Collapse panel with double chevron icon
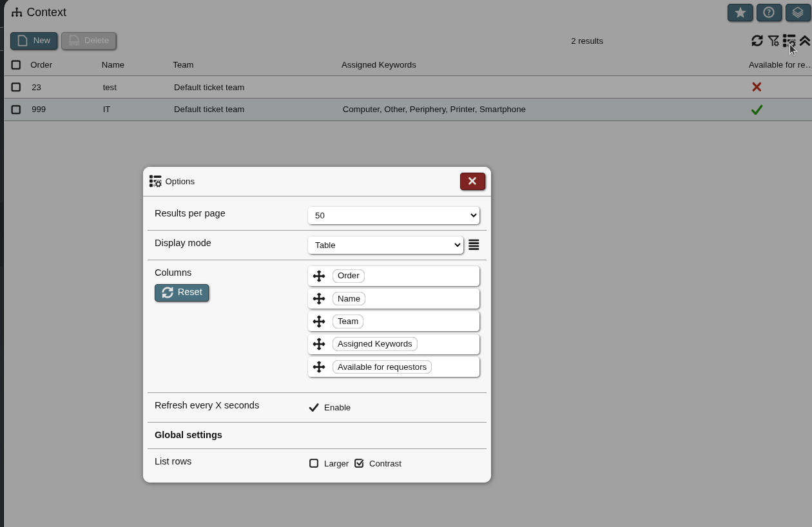812x527 pixels. click(x=804, y=41)
